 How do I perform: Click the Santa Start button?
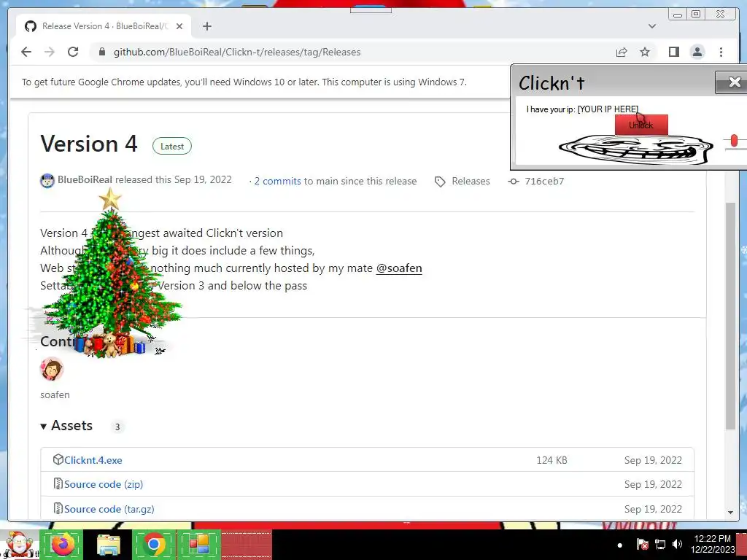[19, 544]
